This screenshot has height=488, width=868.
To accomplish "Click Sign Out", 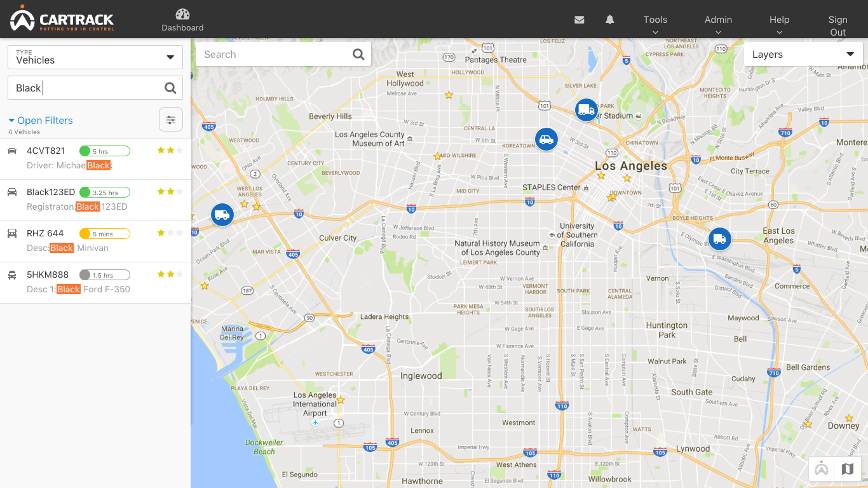I will (x=837, y=25).
